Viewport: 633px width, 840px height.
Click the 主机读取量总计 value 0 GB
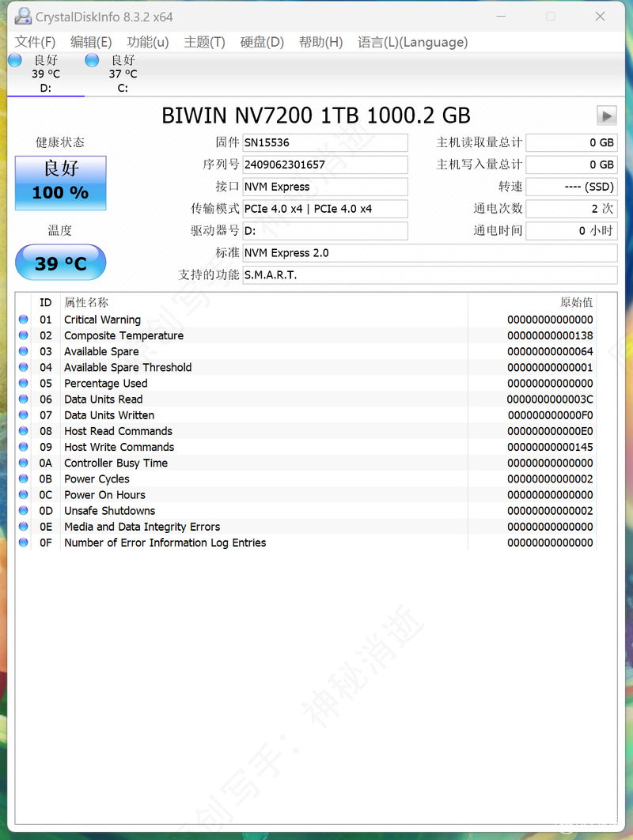click(571, 142)
